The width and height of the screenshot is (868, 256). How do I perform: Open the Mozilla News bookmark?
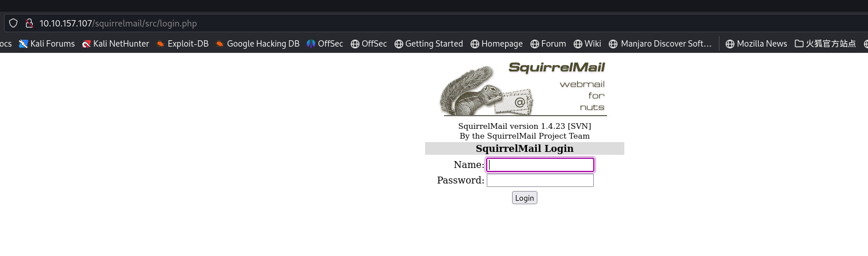click(x=756, y=44)
